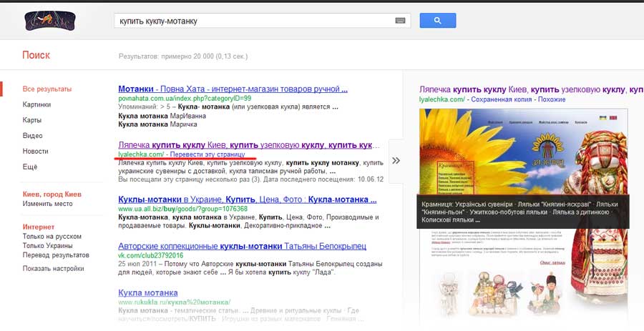
Task: Switch to Новости results
Action: click(35, 152)
